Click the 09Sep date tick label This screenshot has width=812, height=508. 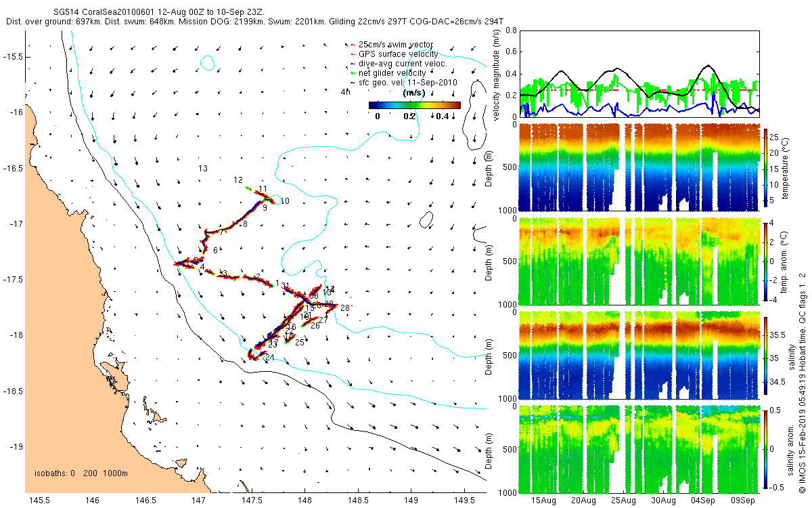(x=743, y=501)
